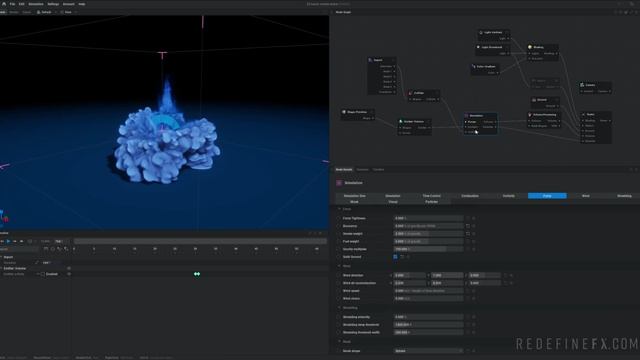Collapse the Import row in timeline tree
This screenshot has width=640, height=360.
(x=1, y=257)
